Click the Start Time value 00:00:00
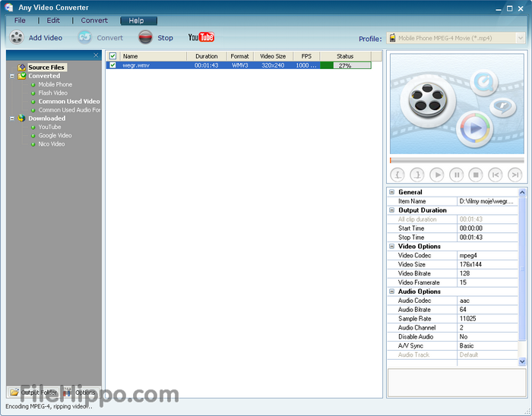This screenshot has width=532, height=416. click(471, 228)
